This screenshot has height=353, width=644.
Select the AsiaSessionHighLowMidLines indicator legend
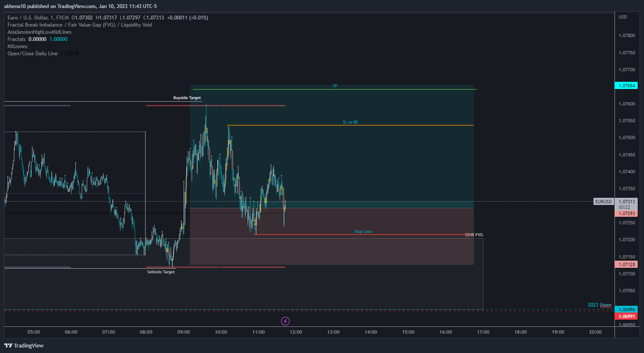(x=40, y=32)
